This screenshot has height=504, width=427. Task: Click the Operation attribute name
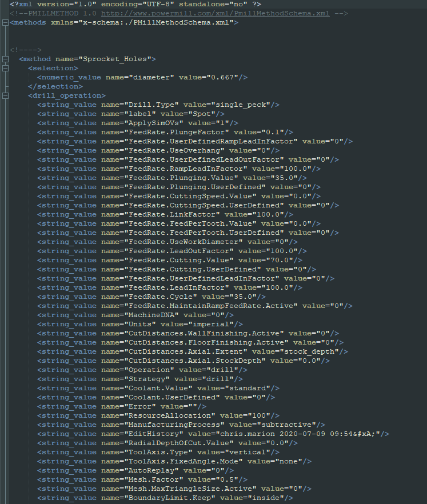[x=149, y=370]
